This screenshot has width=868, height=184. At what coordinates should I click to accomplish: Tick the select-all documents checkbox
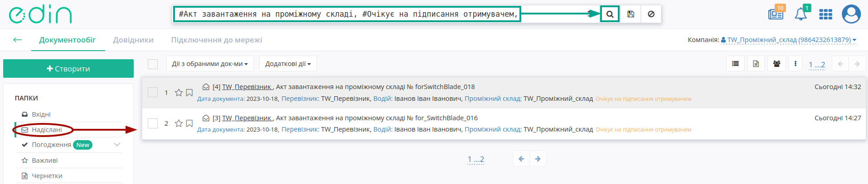153,64
